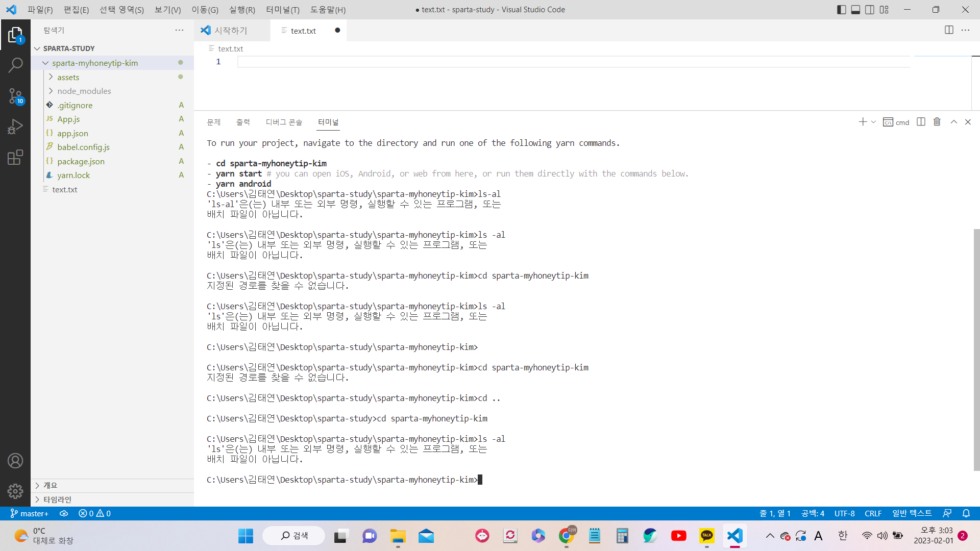Open explorer panel more actions (…)
The width and height of the screenshot is (980, 551).
click(179, 30)
